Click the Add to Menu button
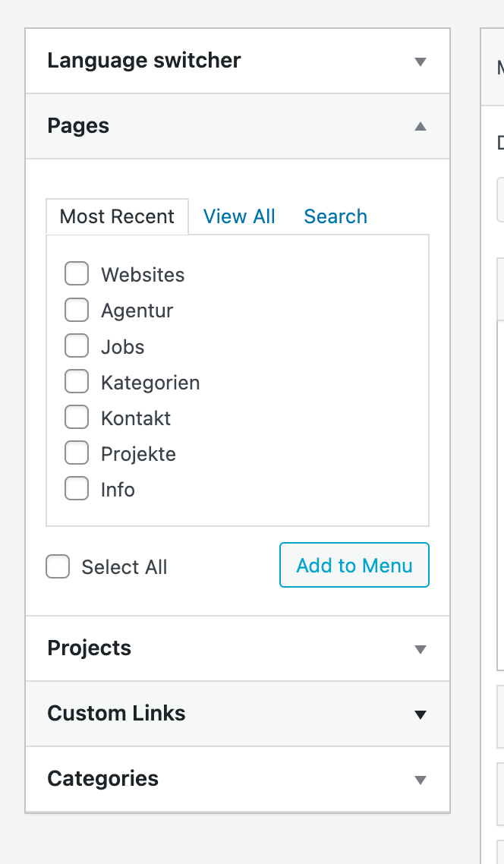This screenshot has height=864, width=504. click(354, 566)
